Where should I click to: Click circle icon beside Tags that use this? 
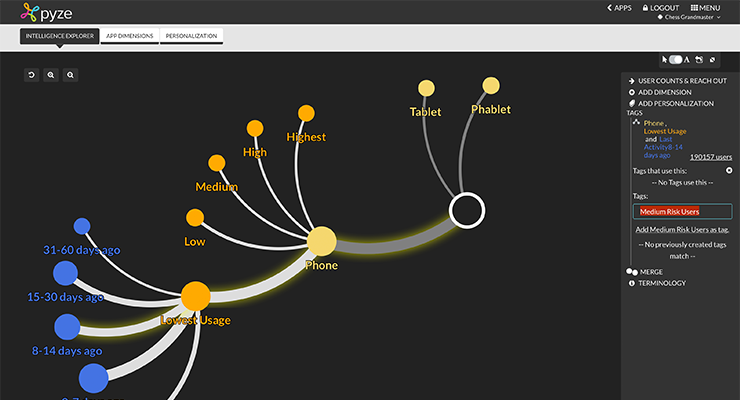[x=729, y=170]
